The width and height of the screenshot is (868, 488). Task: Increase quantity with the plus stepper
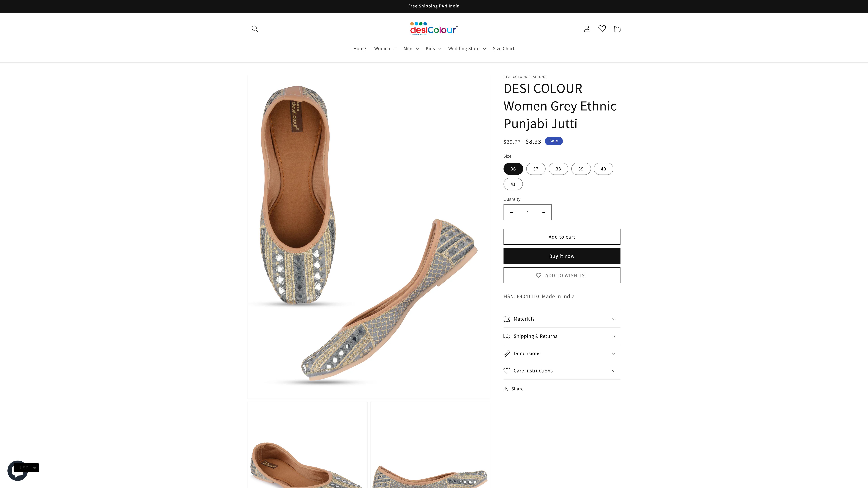click(544, 212)
